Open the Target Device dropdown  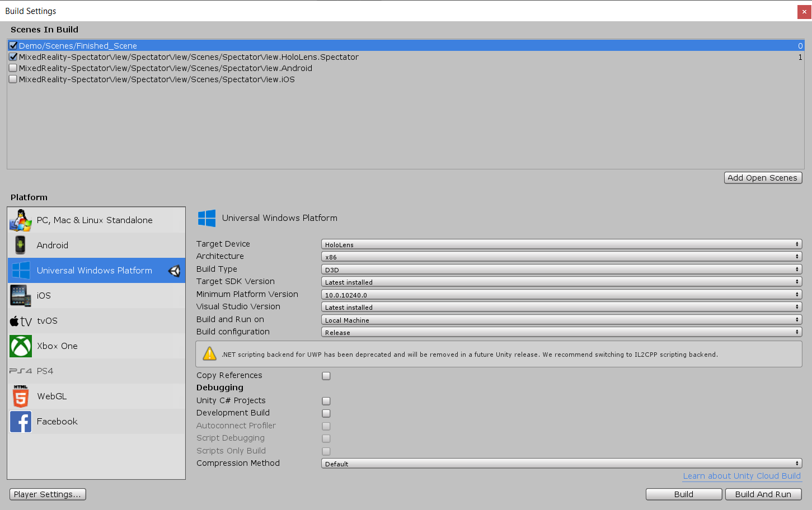[560, 244]
